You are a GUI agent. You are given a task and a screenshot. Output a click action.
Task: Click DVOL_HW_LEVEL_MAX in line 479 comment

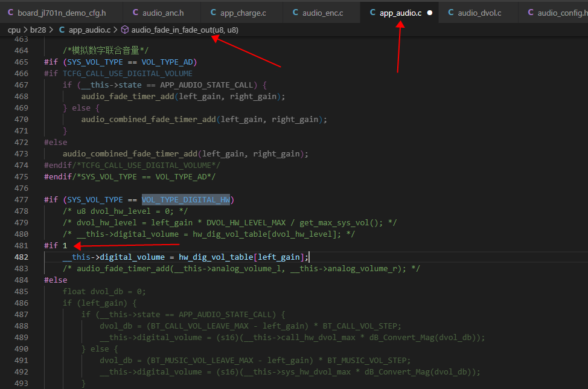pyautogui.click(x=246, y=222)
